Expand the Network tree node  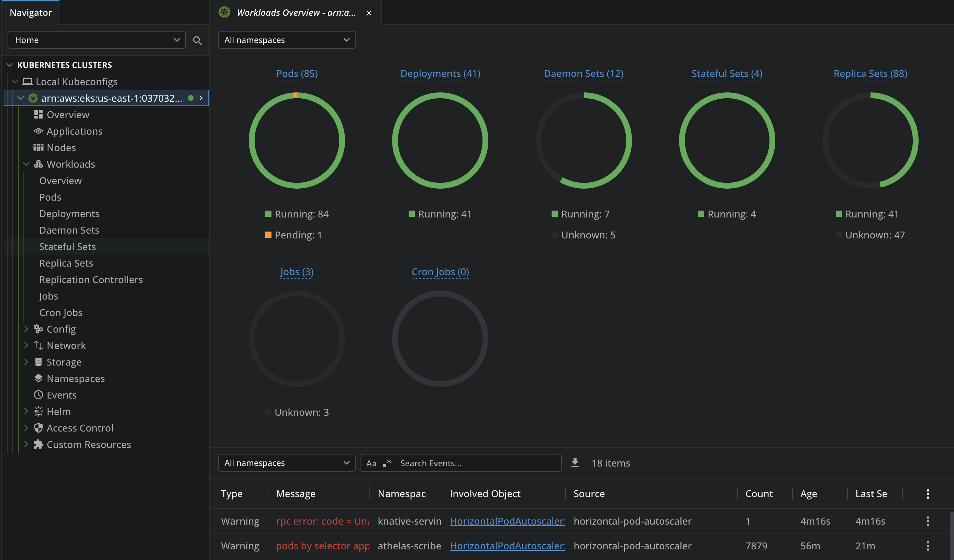pyautogui.click(x=26, y=345)
